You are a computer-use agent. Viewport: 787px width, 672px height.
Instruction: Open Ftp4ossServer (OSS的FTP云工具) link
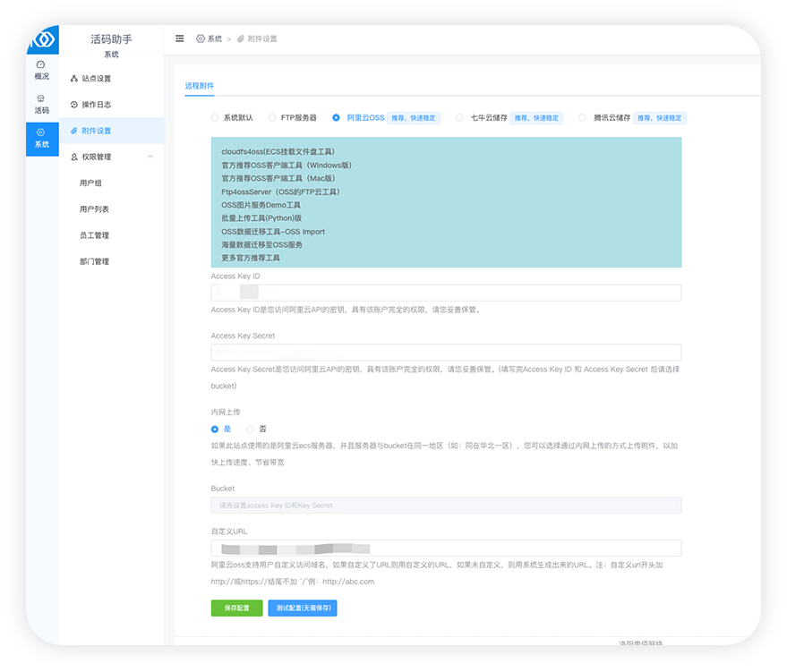(x=280, y=191)
